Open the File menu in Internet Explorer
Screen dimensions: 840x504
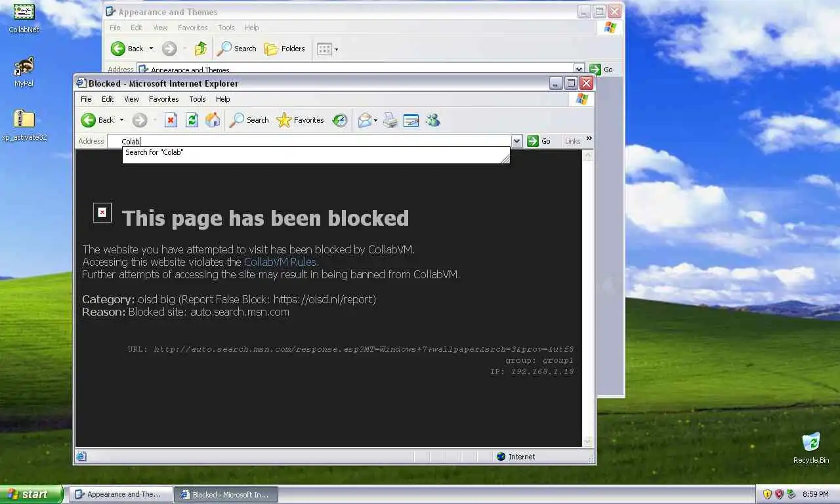click(x=86, y=99)
